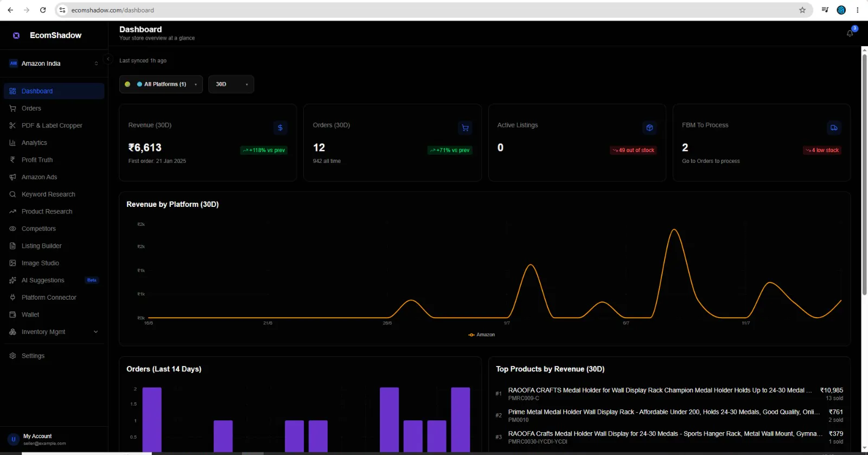
Task: Click the cart icon on Orders (30D) card
Action: click(465, 128)
